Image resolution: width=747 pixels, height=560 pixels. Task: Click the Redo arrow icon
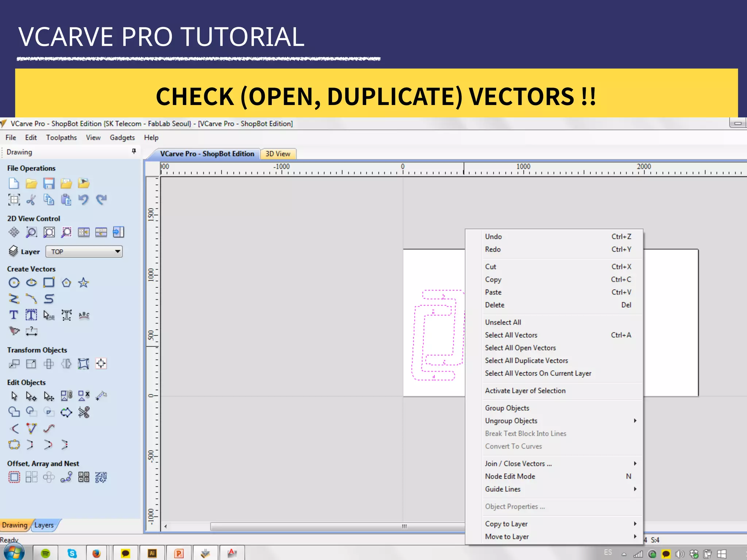coord(101,200)
